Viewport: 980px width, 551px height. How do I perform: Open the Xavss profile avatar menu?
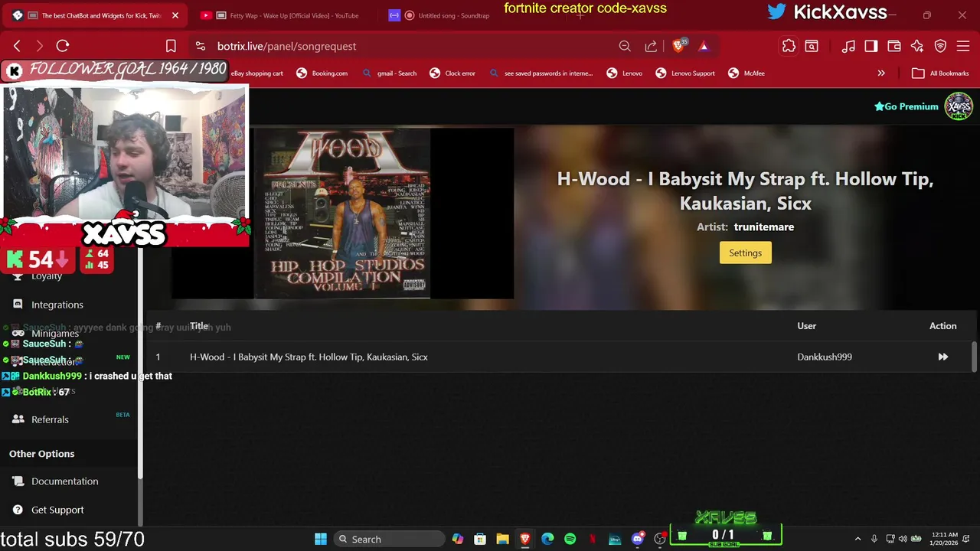[958, 106]
